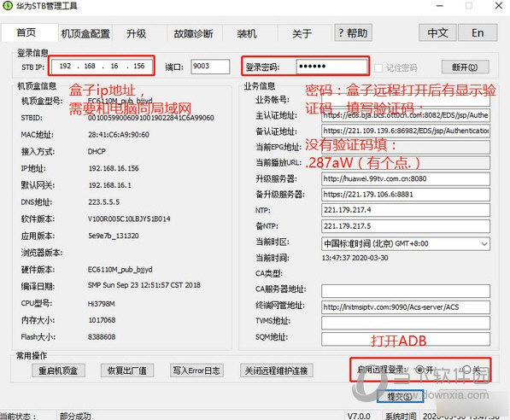Click the 备NTP field 221.179.217.5
Image resolution: width=510 pixels, height=420 pixels.
click(x=406, y=226)
